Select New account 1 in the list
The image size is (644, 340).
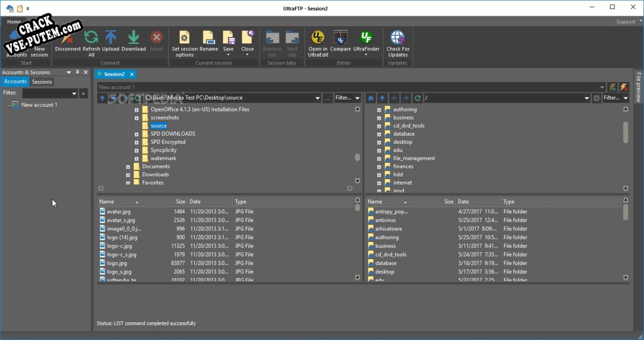(x=39, y=105)
